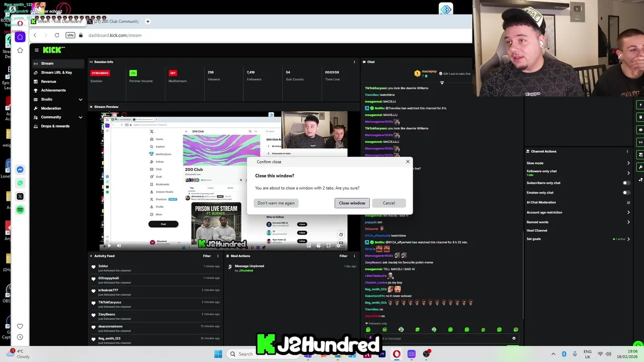644x362 pixels.
Task: Open emoji picker in chat input
Action: point(514,338)
